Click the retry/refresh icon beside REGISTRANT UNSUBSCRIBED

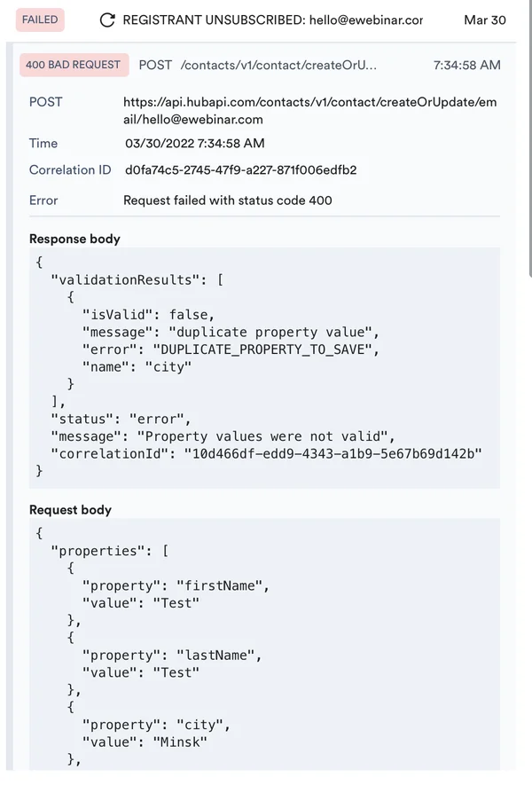tap(107, 20)
